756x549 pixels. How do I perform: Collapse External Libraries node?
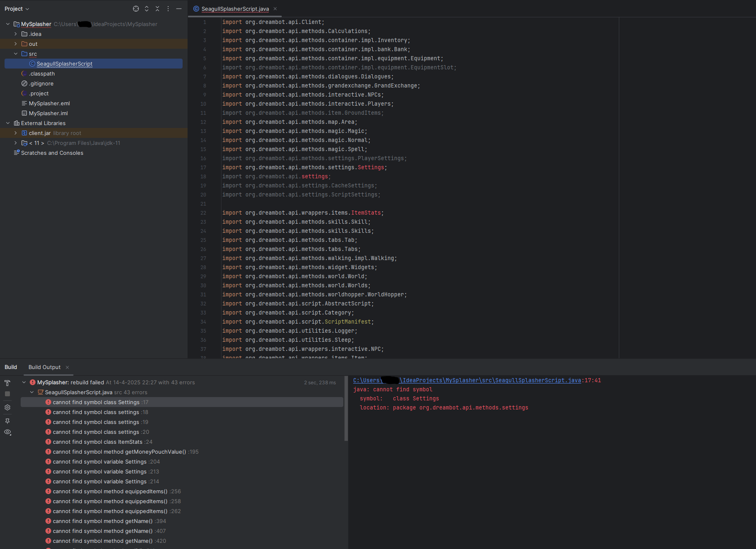8,123
